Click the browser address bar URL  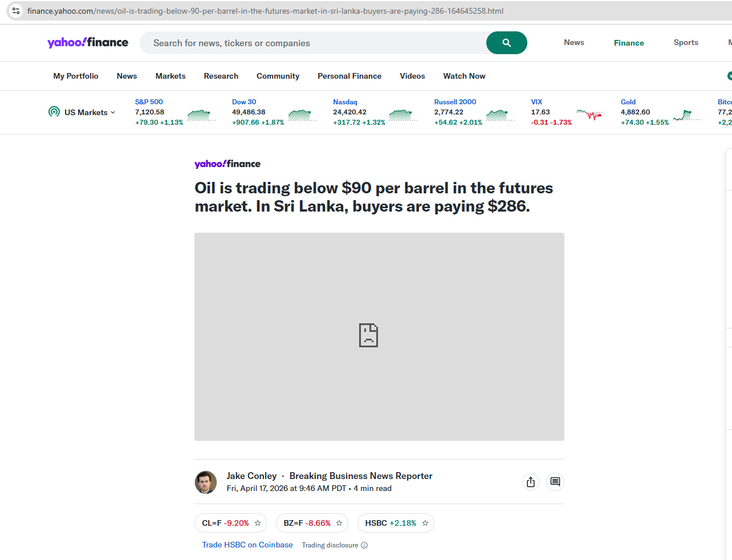(x=265, y=11)
